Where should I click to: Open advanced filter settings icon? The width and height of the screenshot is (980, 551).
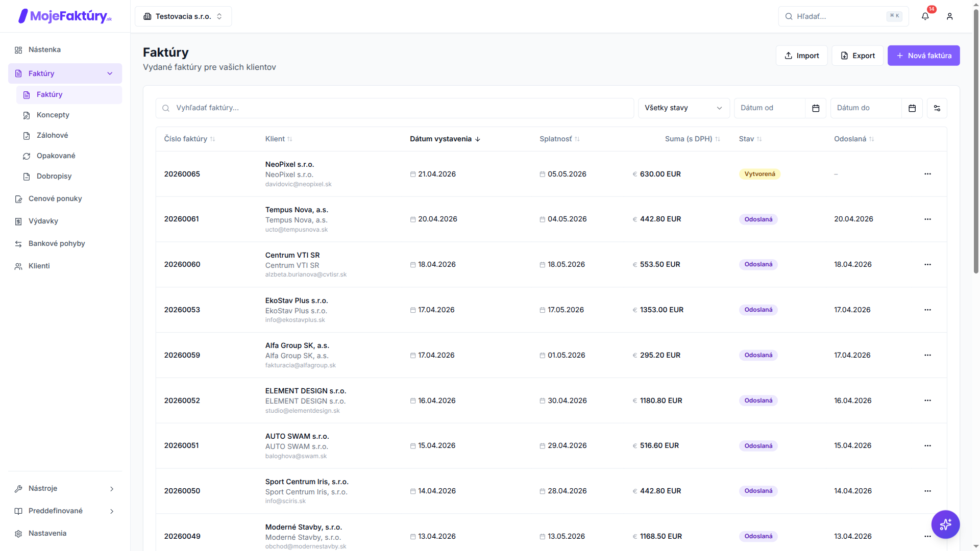[x=937, y=108]
